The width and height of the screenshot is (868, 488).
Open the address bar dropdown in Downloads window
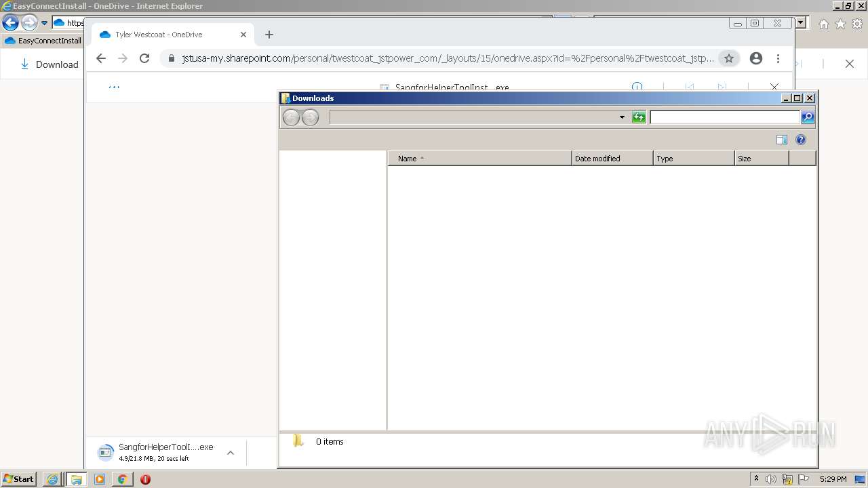[x=622, y=117]
